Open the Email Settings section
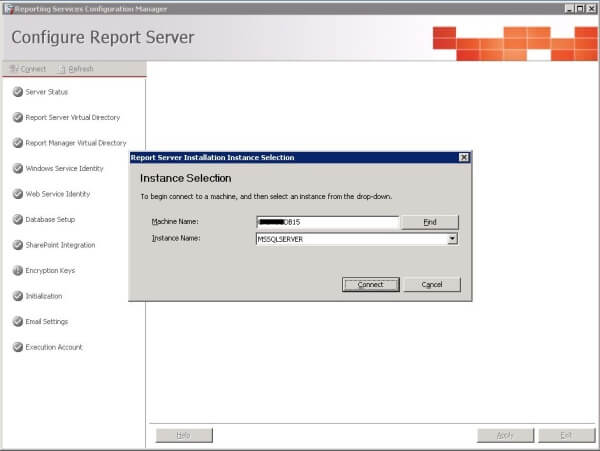 click(47, 321)
